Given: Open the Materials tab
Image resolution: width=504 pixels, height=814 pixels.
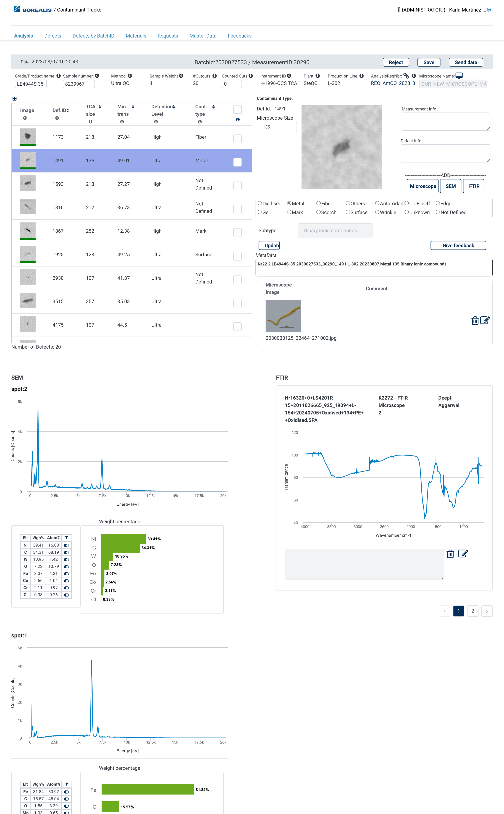Looking at the screenshot, I should 136,36.
